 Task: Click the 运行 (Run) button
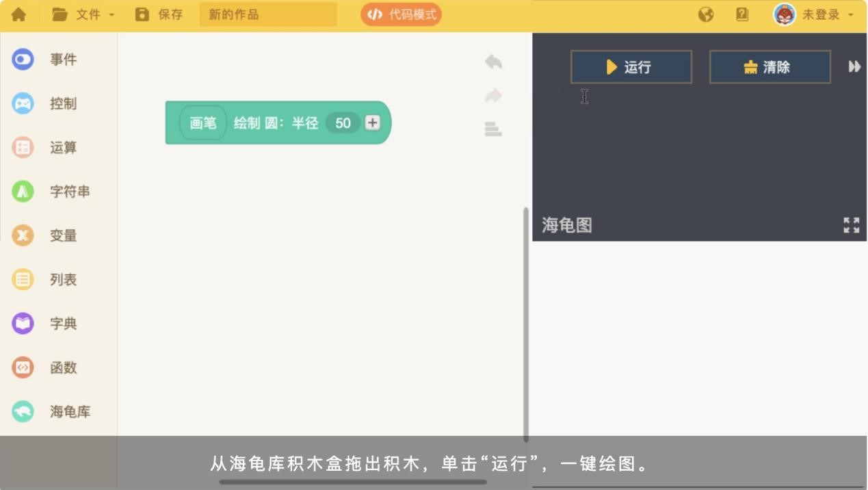[x=630, y=66]
